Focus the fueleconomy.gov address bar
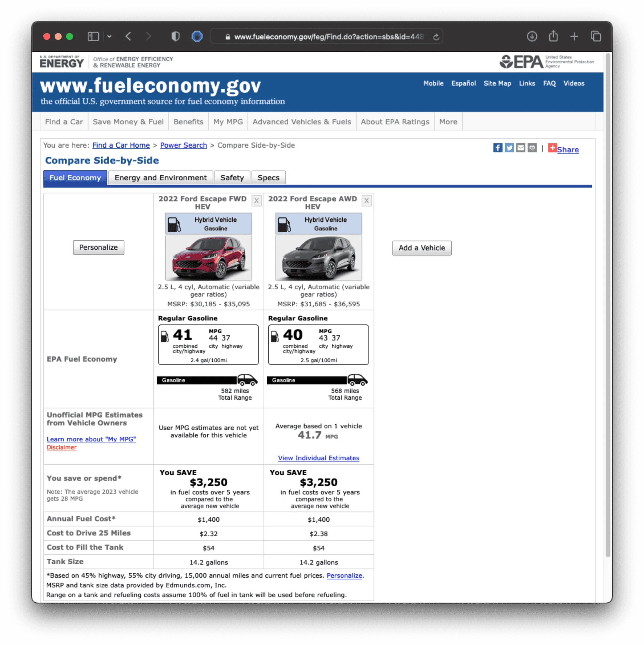This screenshot has width=644, height=645. point(326,36)
